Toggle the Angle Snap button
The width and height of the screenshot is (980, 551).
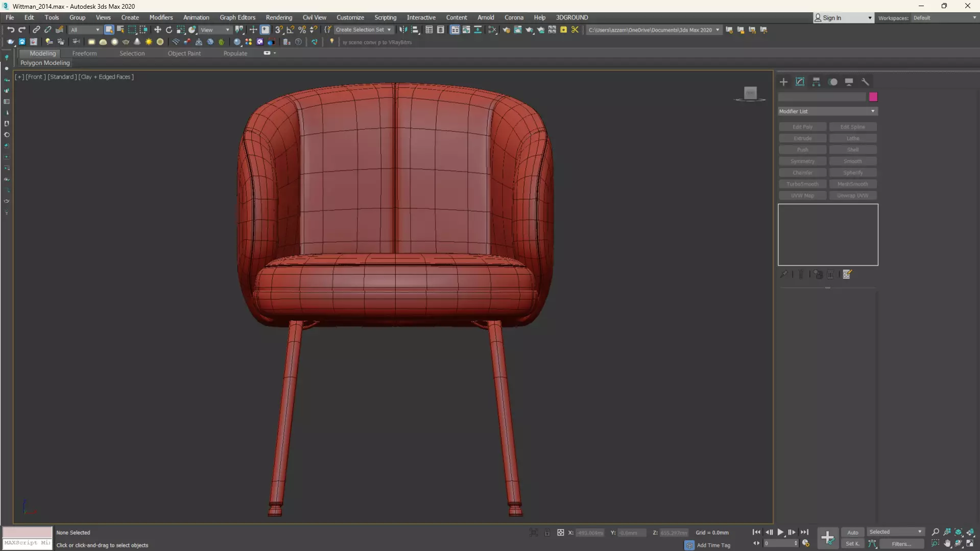[290, 30]
